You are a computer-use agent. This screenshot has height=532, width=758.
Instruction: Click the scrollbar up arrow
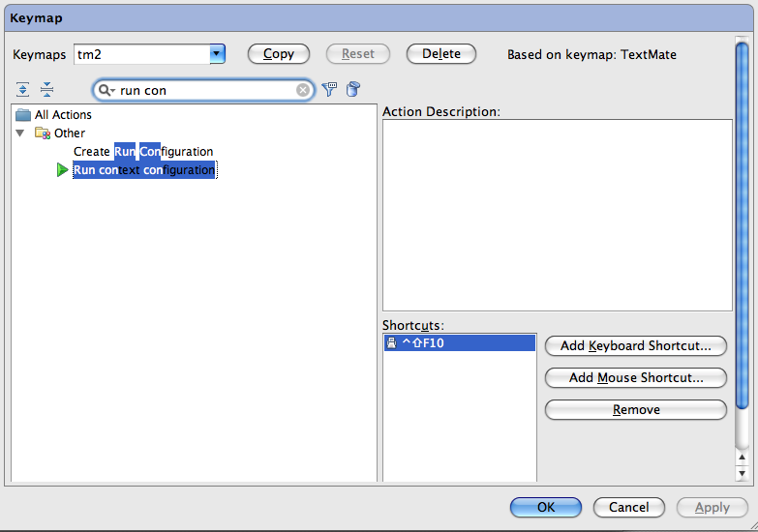pos(742,458)
